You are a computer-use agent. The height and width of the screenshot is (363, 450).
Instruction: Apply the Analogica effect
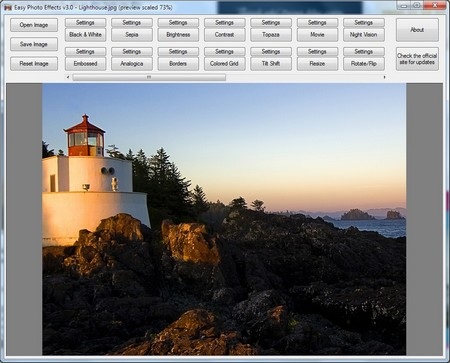point(132,64)
